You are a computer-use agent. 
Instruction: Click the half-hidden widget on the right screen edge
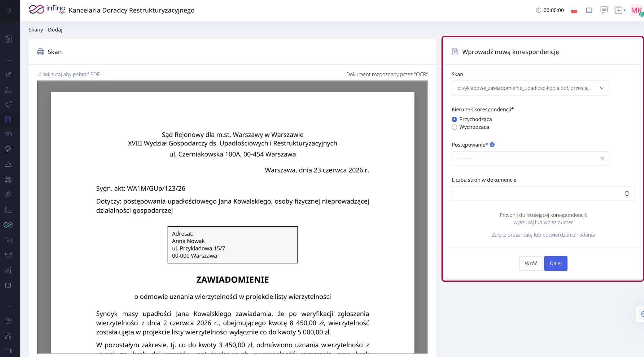click(641, 314)
